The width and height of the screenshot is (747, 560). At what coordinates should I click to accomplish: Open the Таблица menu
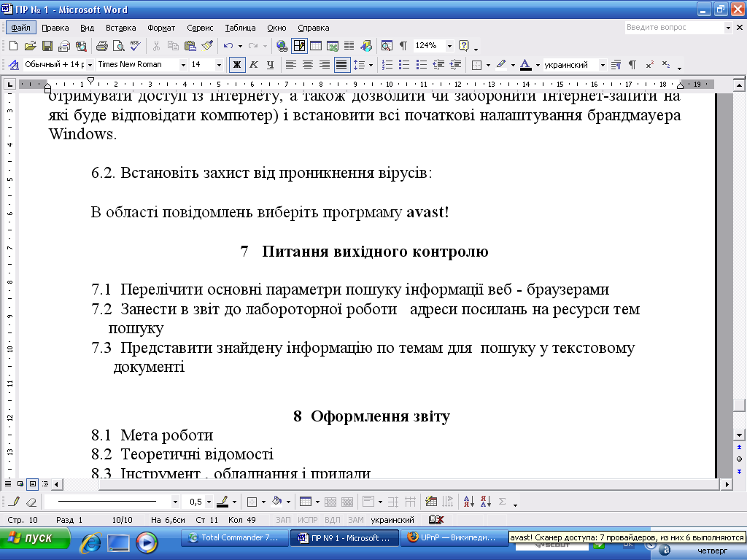click(240, 28)
